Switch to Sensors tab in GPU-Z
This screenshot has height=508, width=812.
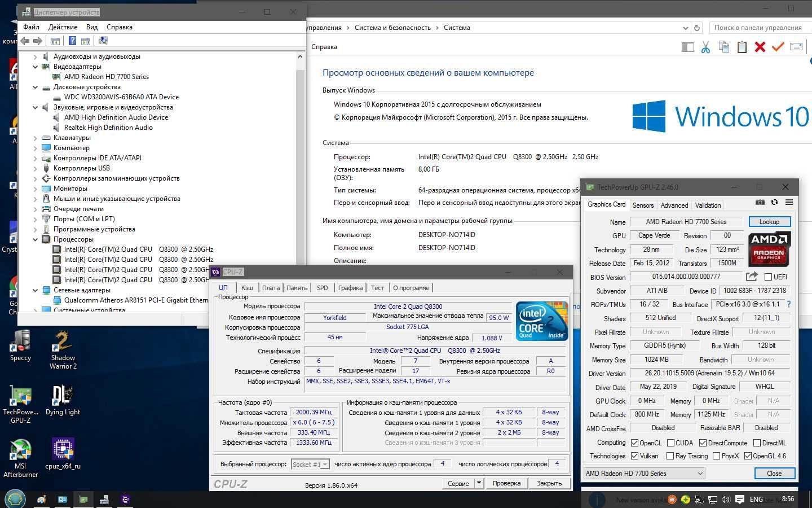(643, 205)
